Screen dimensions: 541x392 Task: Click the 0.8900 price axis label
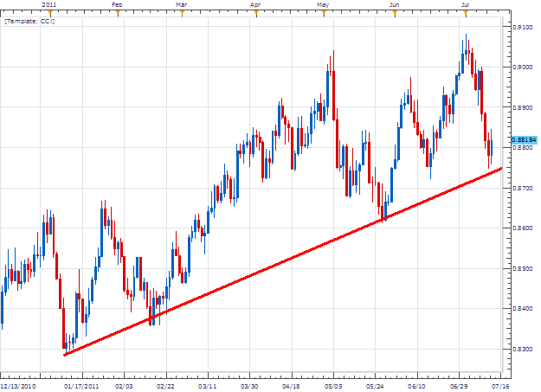tap(522, 107)
